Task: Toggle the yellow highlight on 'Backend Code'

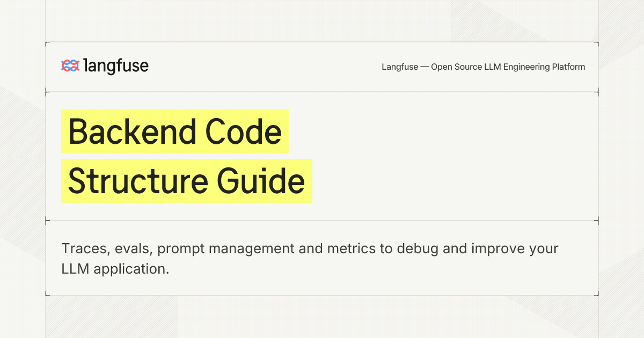Action: (x=174, y=130)
